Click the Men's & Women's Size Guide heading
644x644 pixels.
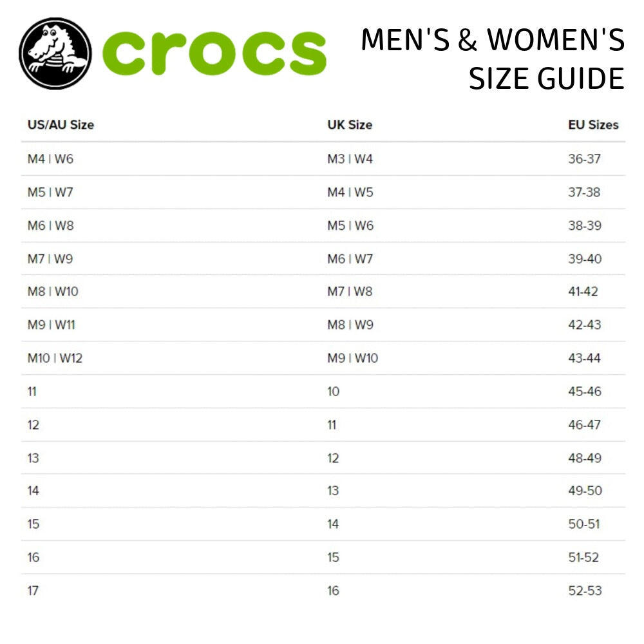493,59
